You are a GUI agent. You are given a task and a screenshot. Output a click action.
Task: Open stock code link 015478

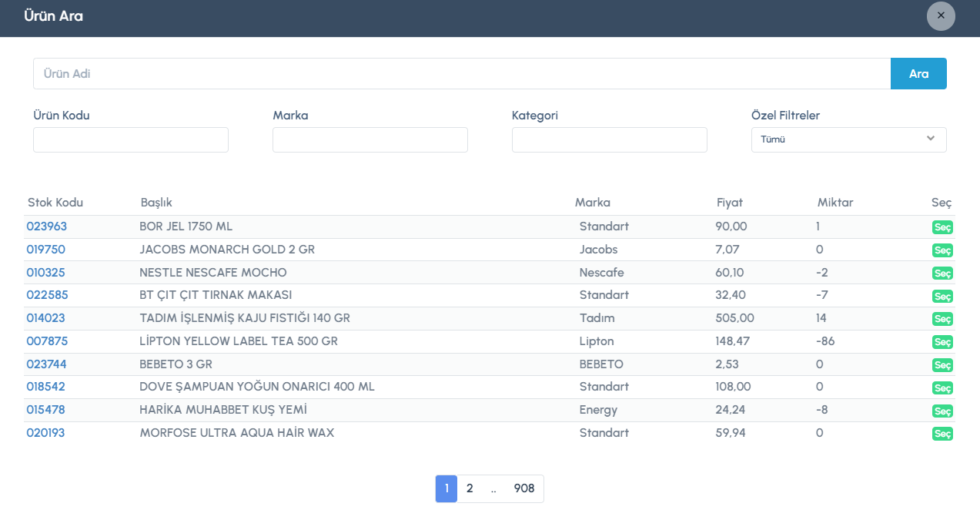[46, 410]
